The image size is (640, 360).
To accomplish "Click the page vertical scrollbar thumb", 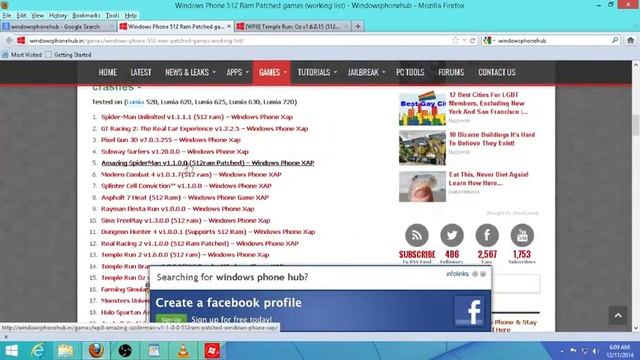I will coord(636,125).
